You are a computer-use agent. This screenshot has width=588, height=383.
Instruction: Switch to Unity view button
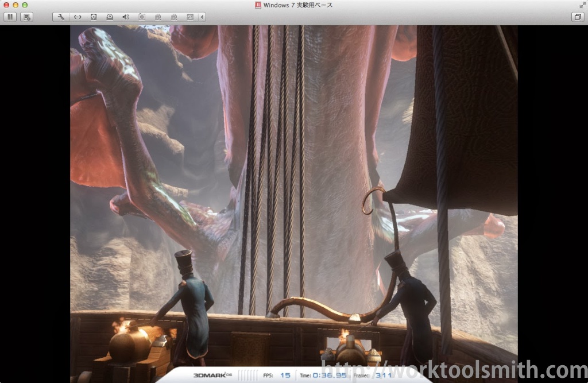(578, 17)
